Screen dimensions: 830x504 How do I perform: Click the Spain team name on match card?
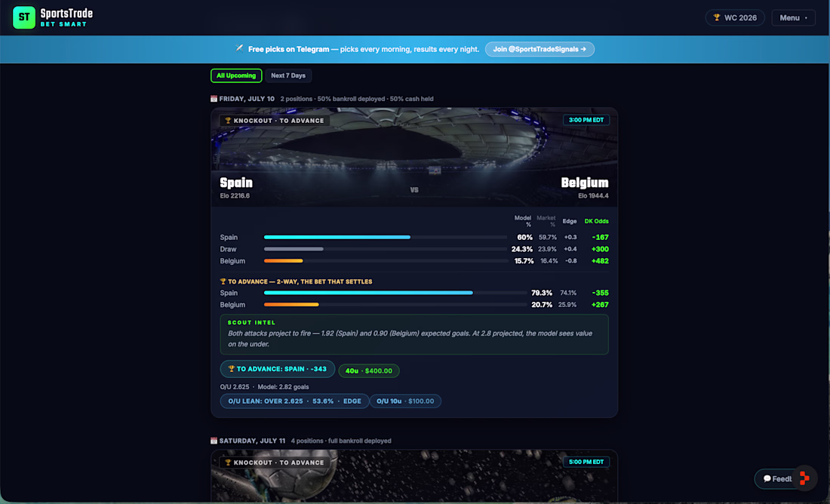click(x=236, y=183)
